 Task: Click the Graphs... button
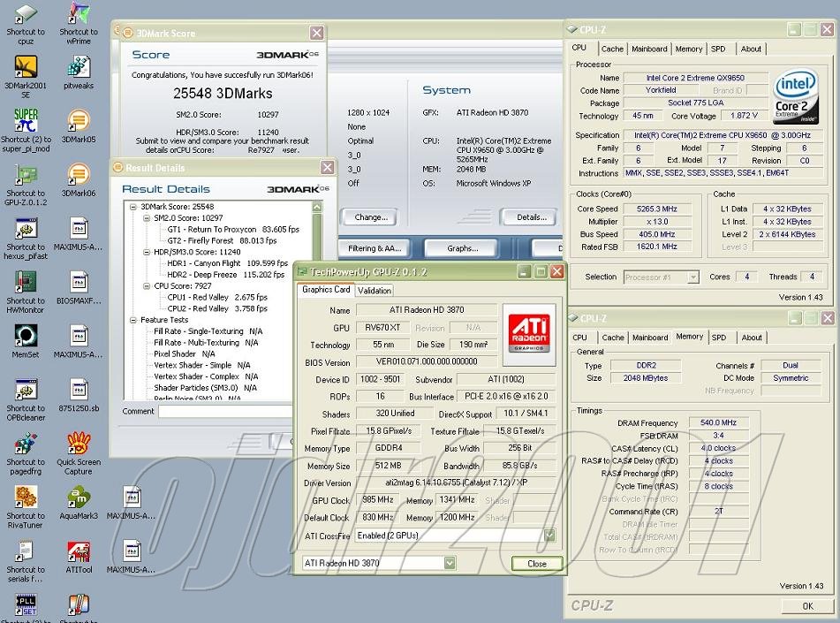[462, 248]
